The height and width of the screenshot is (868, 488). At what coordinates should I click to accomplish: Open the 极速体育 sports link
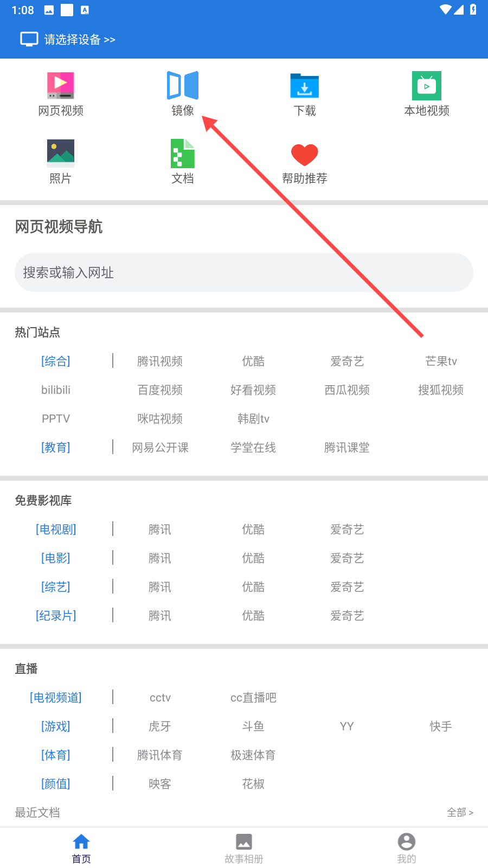(253, 755)
